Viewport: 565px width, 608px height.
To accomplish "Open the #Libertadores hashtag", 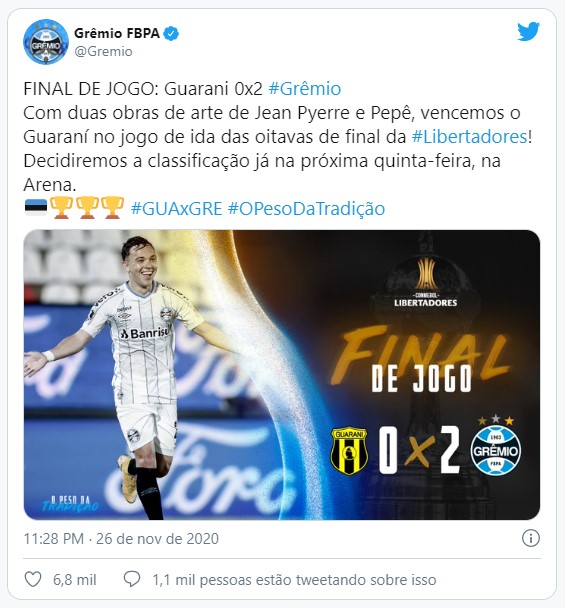I will tap(469, 137).
